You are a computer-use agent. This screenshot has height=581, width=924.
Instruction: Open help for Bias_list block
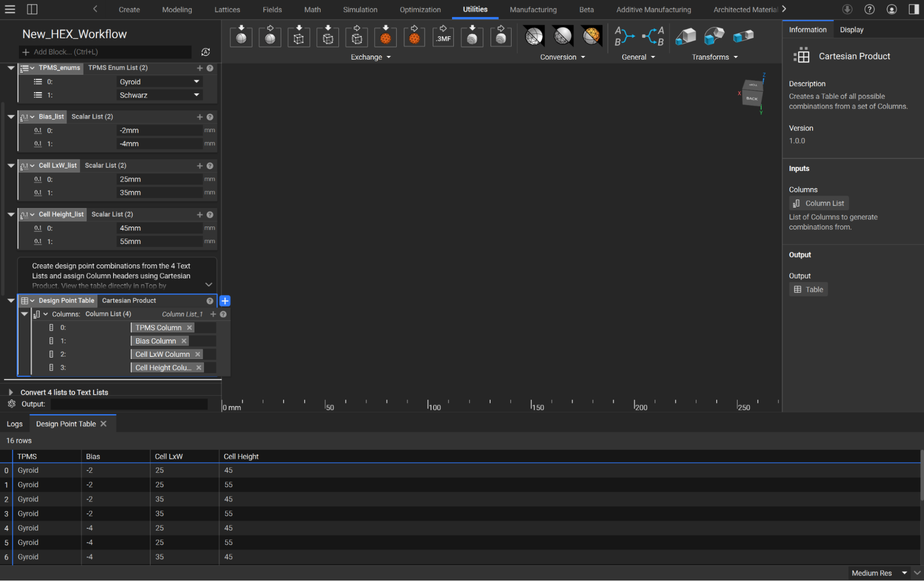[x=210, y=117]
